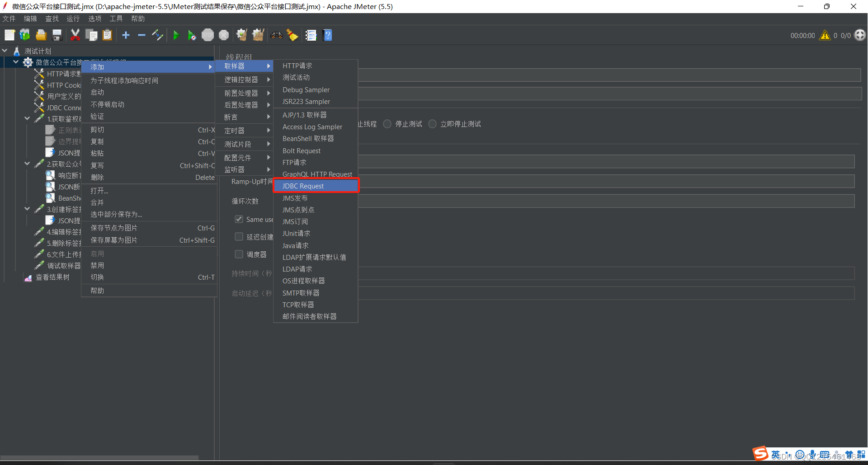Select JDBC Request sampler

coord(316,186)
